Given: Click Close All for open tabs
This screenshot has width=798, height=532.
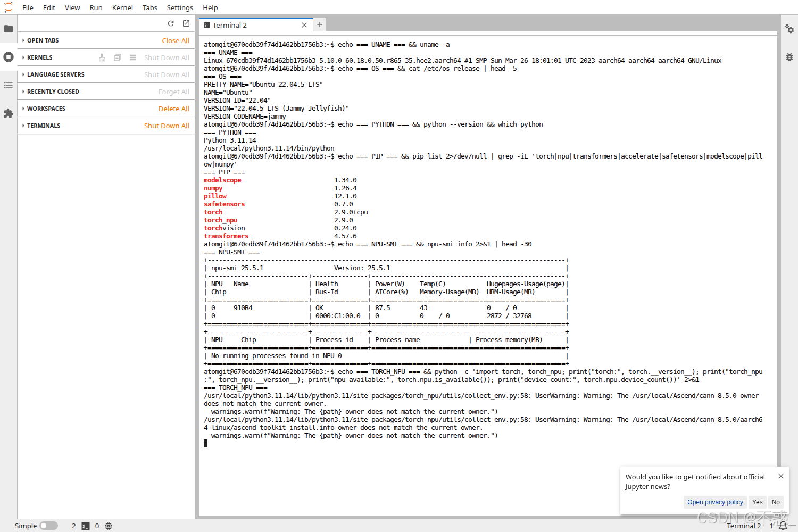Looking at the screenshot, I should coord(176,40).
